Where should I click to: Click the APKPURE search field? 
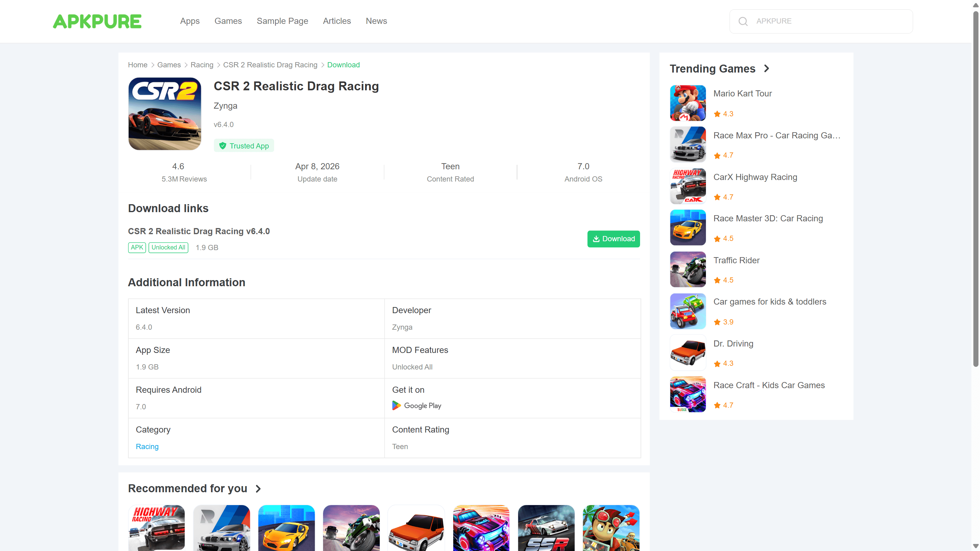point(829,21)
